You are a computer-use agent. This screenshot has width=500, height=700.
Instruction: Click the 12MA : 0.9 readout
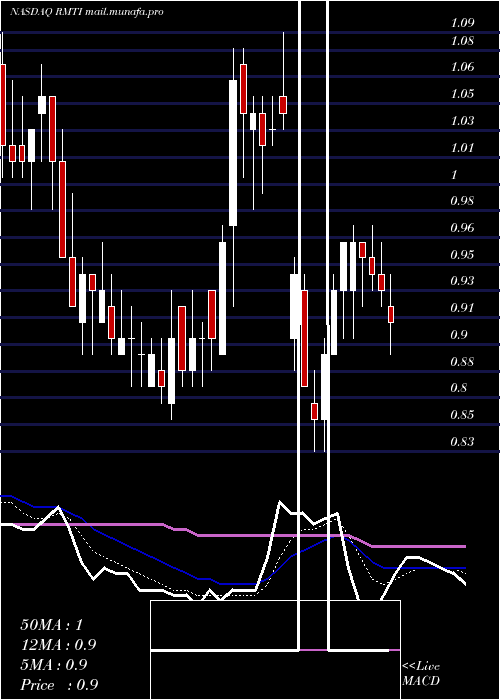(x=58, y=645)
